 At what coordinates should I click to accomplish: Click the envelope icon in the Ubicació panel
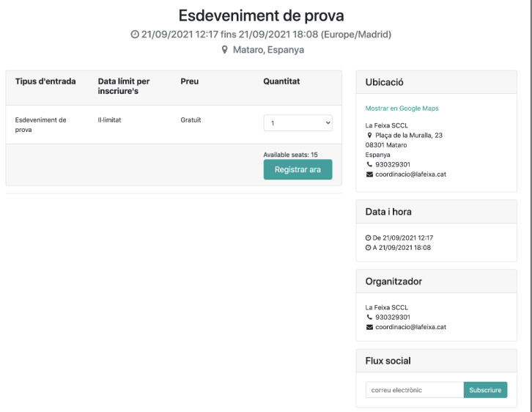[369, 174]
